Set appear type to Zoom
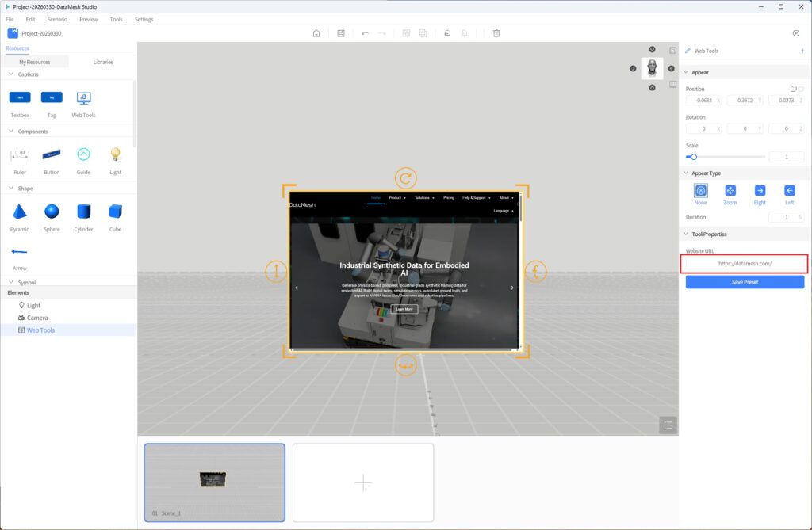This screenshot has width=812, height=530. (730, 191)
